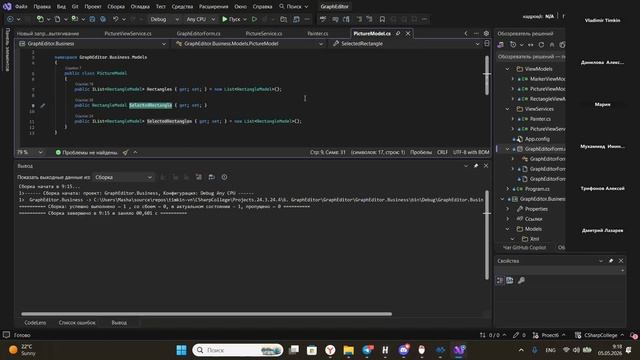Expand the Painter.cs node
Screen dimensions: 640x360
click(x=513, y=119)
